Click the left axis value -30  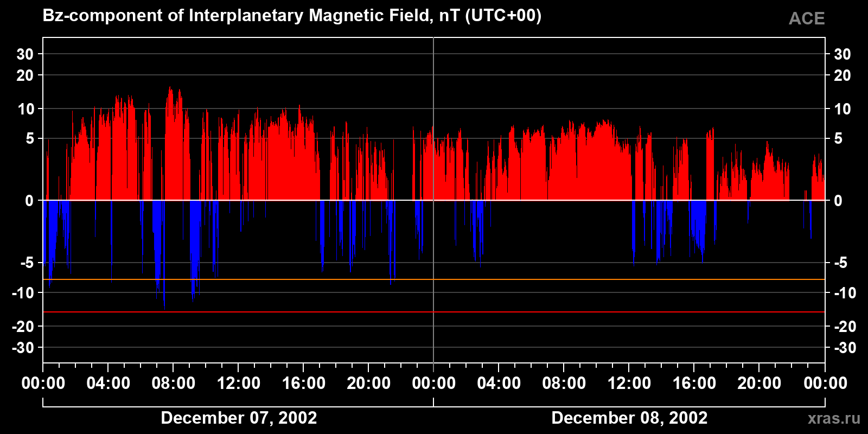click(23, 348)
